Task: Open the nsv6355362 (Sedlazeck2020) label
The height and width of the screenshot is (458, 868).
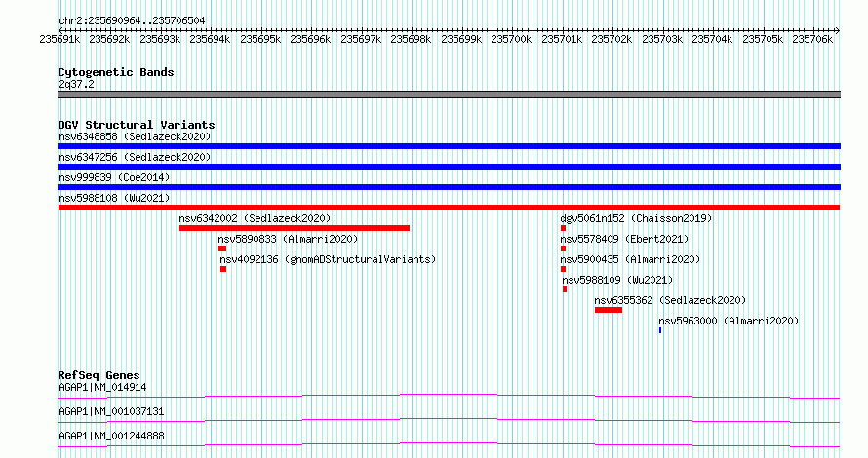Action: click(x=670, y=300)
